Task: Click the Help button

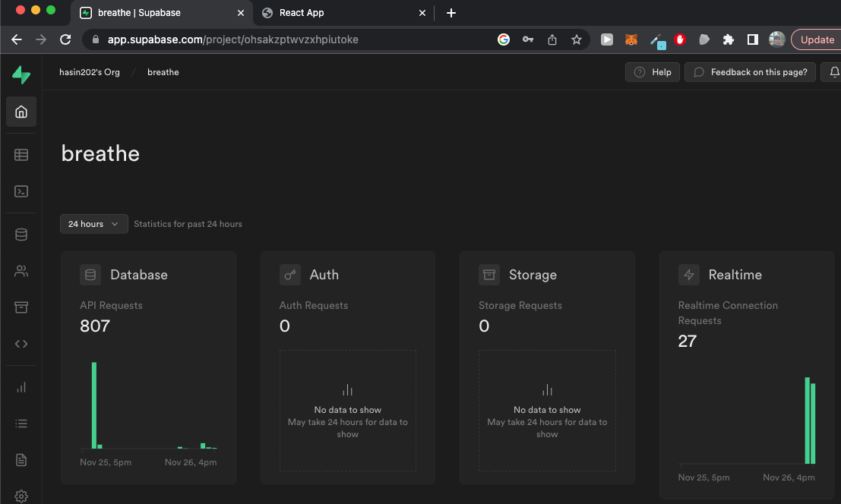Action: point(653,72)
